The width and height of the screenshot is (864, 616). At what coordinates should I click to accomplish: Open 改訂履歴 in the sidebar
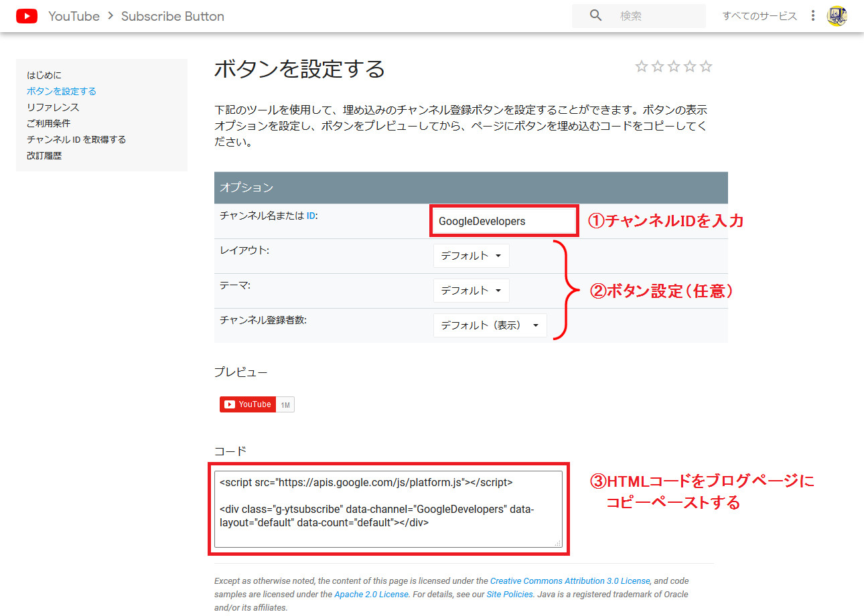point(44,155)
